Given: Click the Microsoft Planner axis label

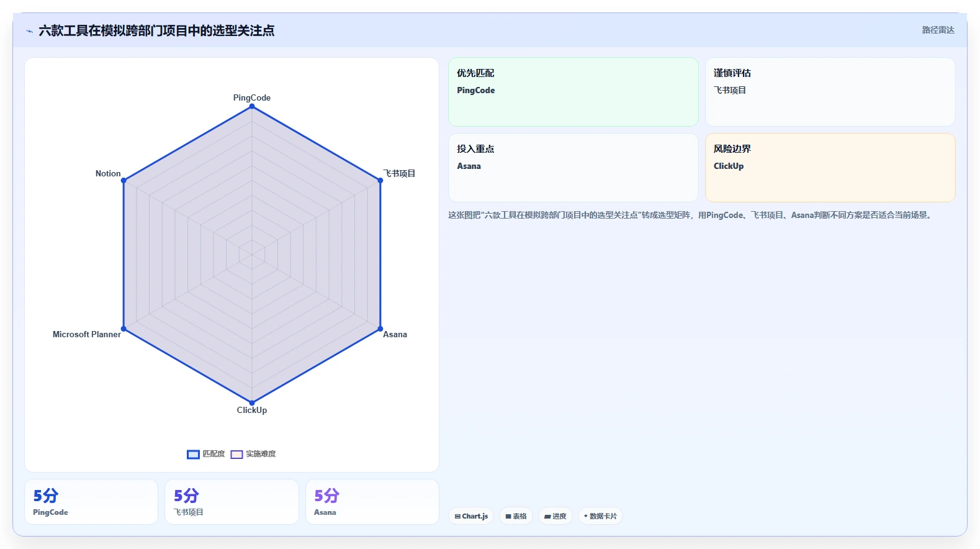Looking at the screenshot, I should (x=87, y=334).
